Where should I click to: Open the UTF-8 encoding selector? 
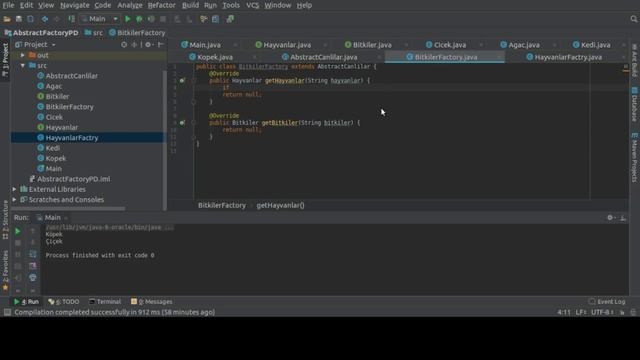(x=602, y=312)
